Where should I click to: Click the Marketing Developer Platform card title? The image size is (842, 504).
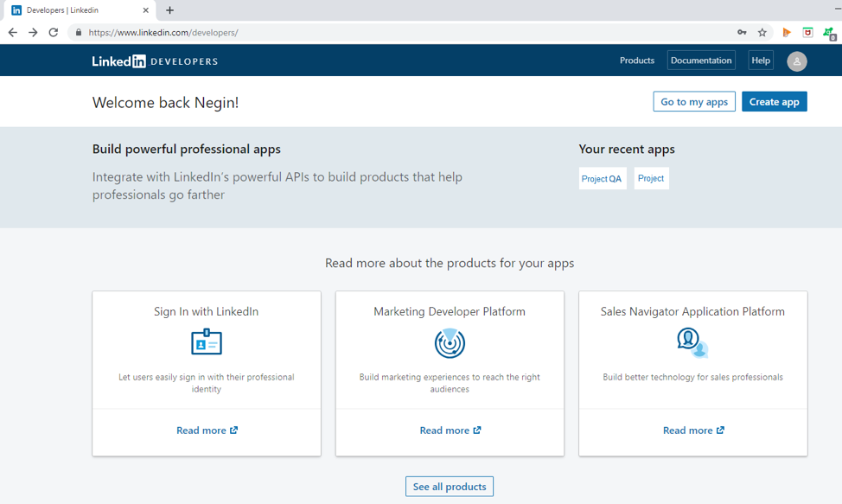pos(450,311)
